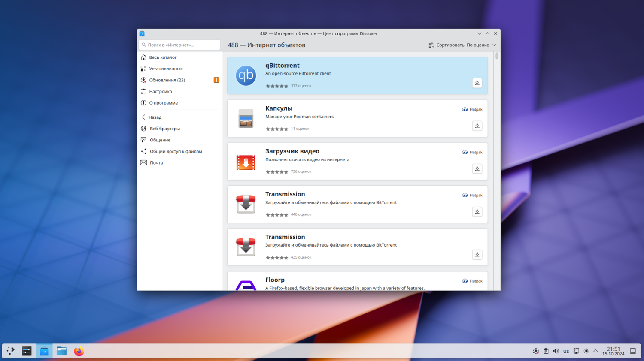The image size is (644, 361).
Task: Switch the us keyboard layout indicator
Action: pos(566,351)
